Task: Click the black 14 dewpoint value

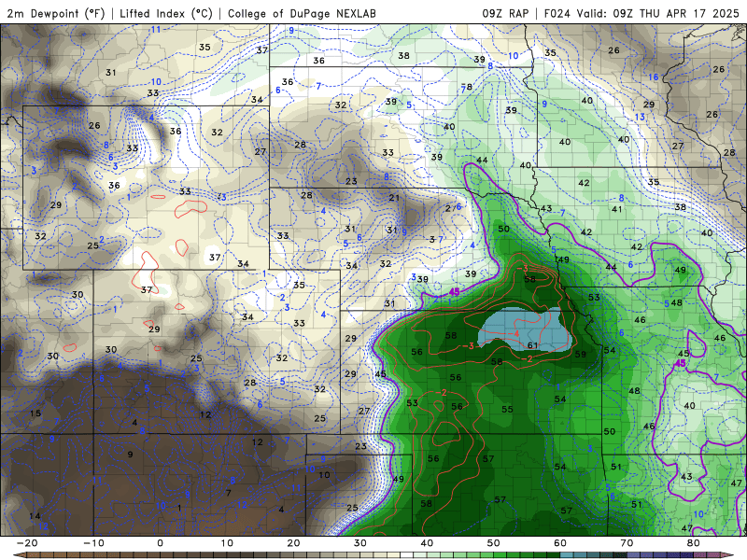Action: point(35,516)
